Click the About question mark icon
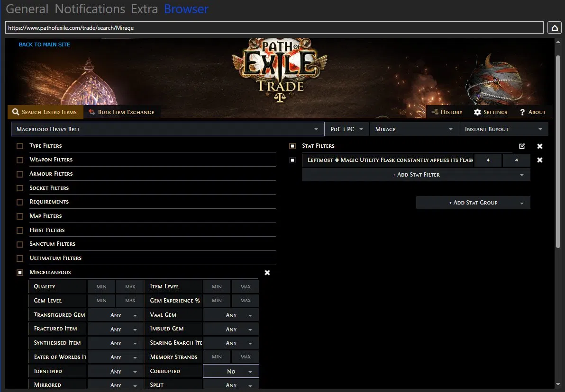 coord(522,112)
